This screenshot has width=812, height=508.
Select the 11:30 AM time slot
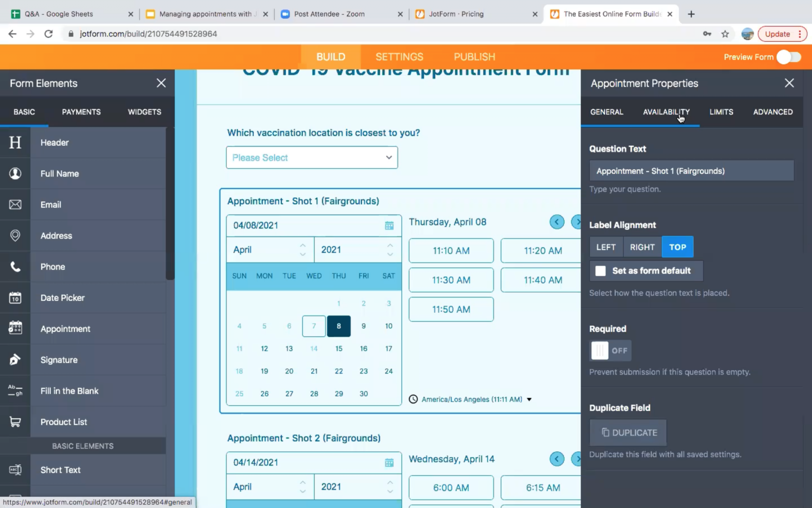pos(451,280)
